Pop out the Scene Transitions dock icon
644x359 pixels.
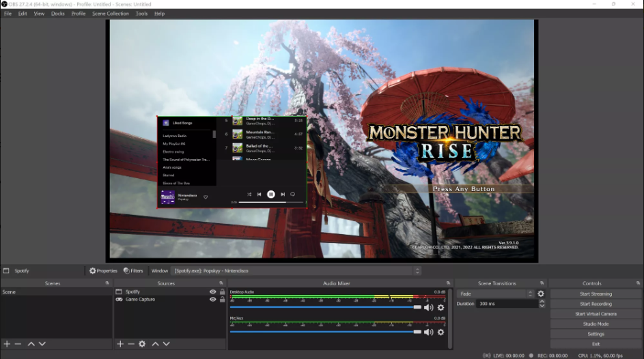click(x=542, y=283)
